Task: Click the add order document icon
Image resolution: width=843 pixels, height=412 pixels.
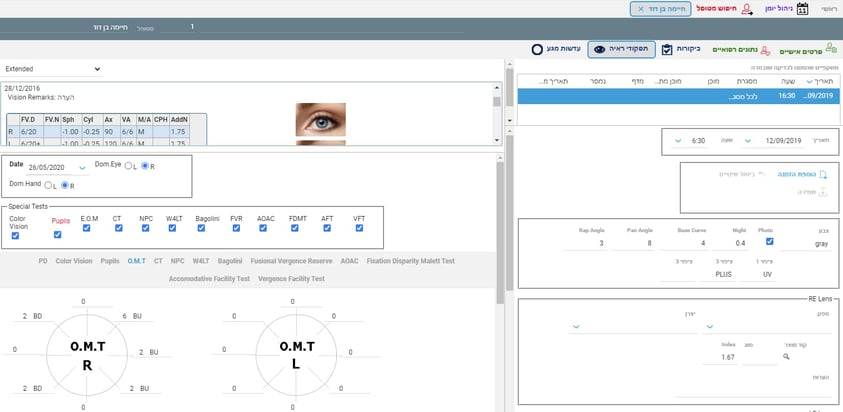Action: pos(823,175)
